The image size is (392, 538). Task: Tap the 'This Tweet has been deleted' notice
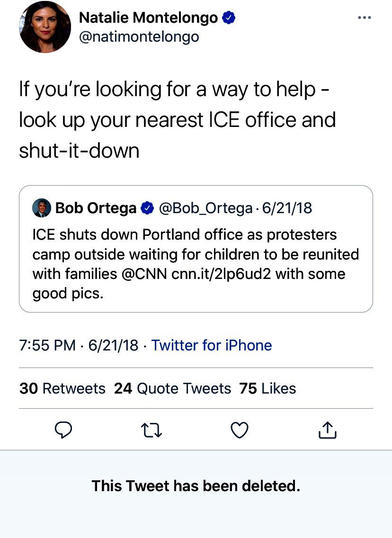[196, 486]
